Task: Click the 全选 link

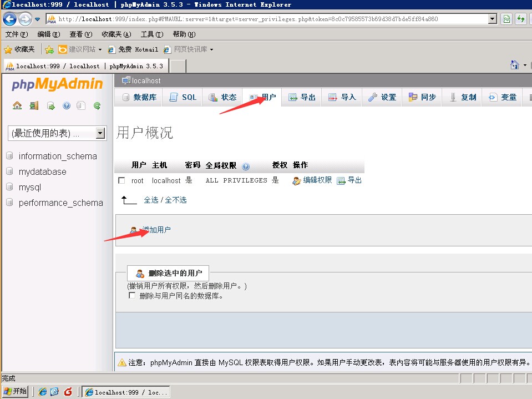Action: click(151, 200)
